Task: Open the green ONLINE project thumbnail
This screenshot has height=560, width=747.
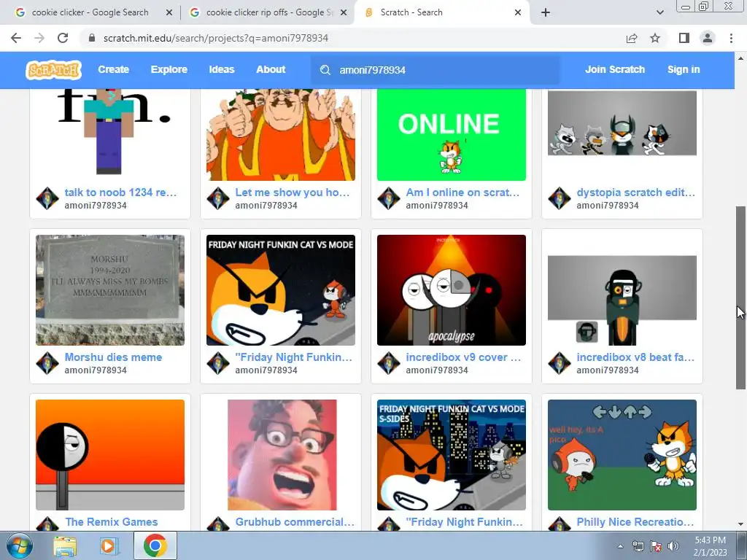Action: pyautogui.click(x=451, y=135)
